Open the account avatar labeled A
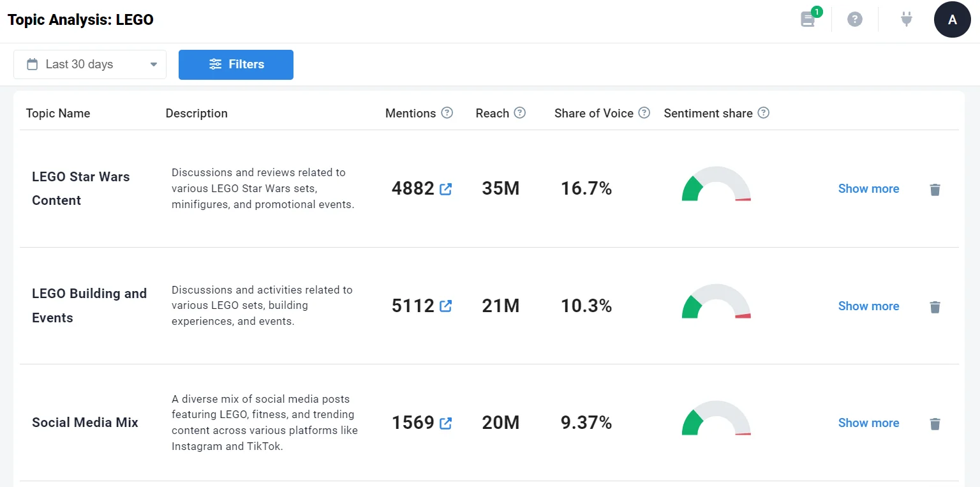This screenshot has height=487, width=980. pyautogui.click(x=953, y=19)
